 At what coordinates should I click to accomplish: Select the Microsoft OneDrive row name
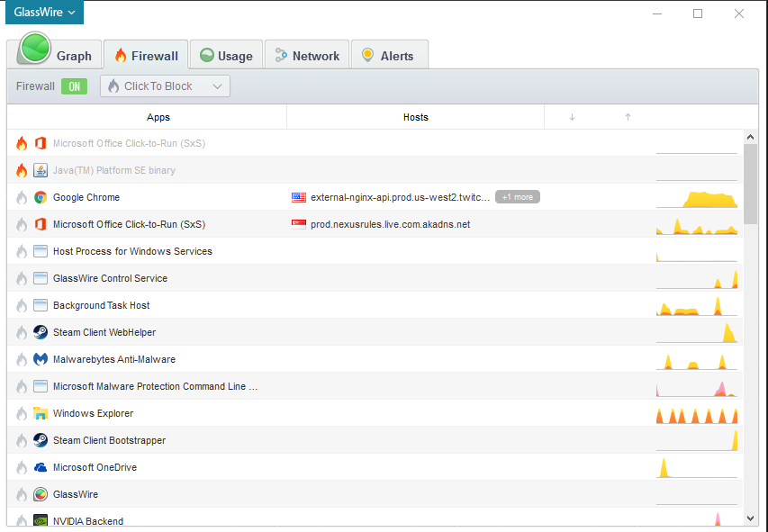coord(95,467)
